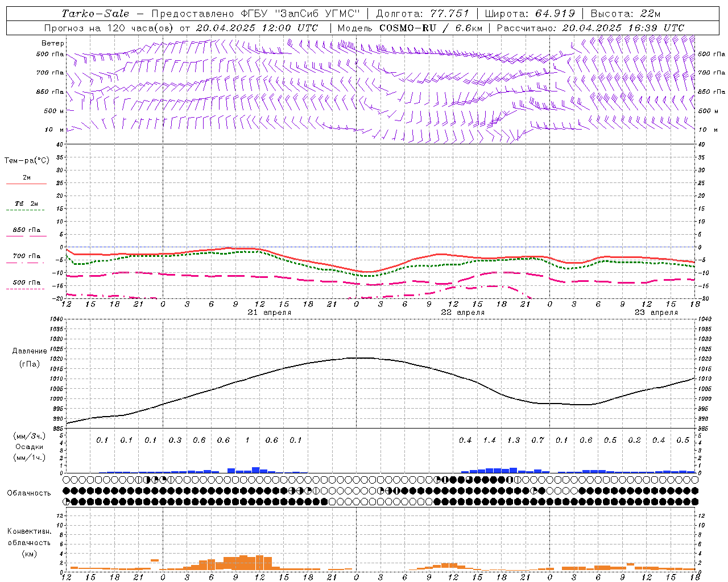Click the (км) unit label
This screenshot has width=728, height=582.
[x=30, y=554]
